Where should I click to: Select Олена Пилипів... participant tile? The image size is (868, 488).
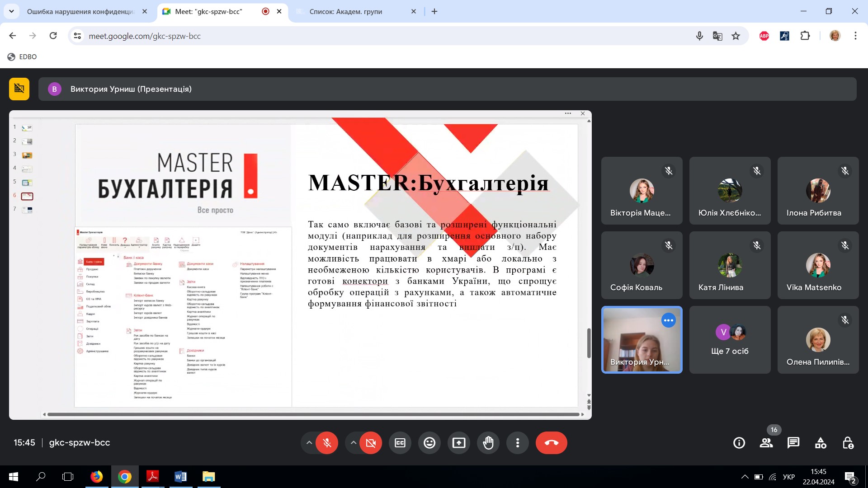point(818,340)
